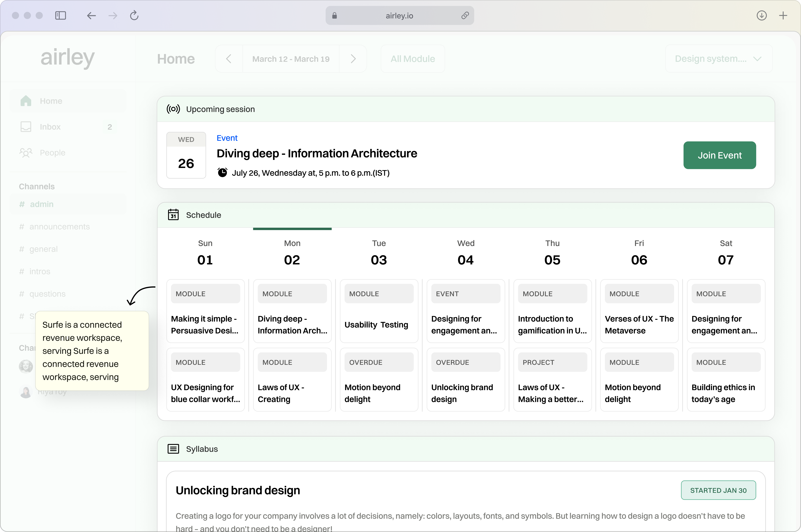The image size is (801, 532).
Task: Click the first chat user avatar
Action: tap(26, 366)
